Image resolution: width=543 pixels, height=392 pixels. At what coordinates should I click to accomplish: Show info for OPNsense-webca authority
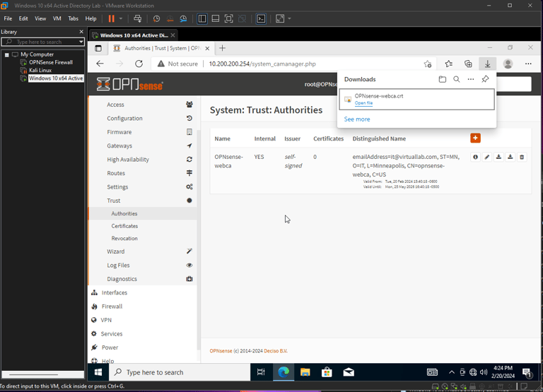click(x=475, y=157)
